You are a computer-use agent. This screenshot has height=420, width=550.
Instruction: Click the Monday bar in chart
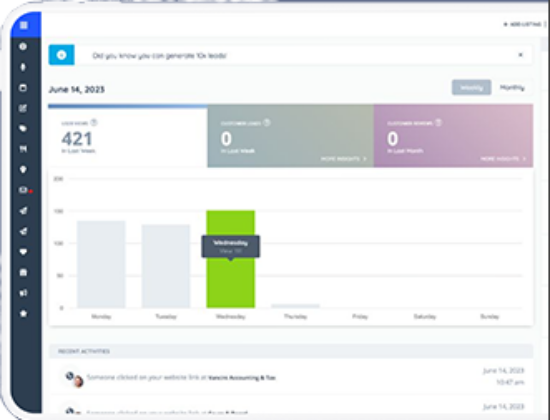[x=101, y=265]
